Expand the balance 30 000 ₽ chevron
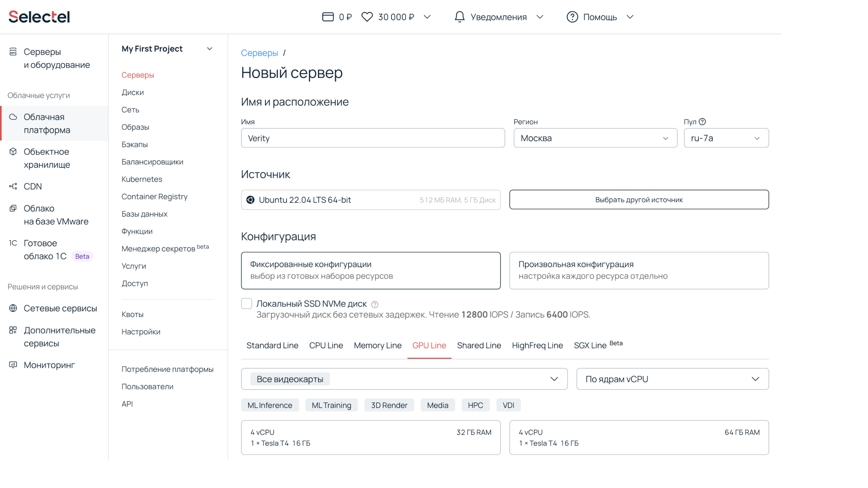Screen dimensions: 868x488 tap(427, 17)
